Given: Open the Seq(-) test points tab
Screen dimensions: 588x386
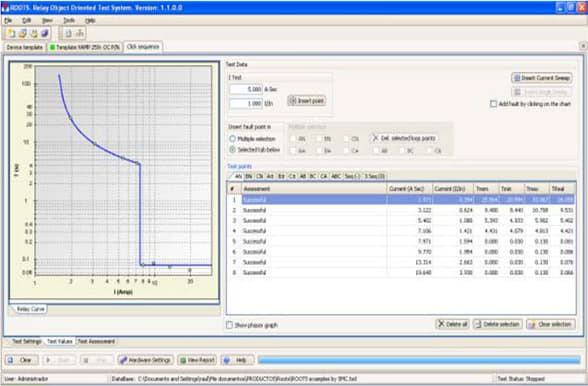Looking at the screenshot, I should 352,176.
